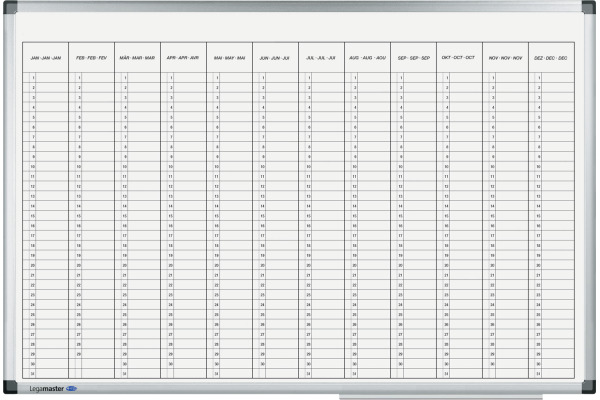
Task: Select the MAI · MAY · MAI header
Action: coord(229,58)
